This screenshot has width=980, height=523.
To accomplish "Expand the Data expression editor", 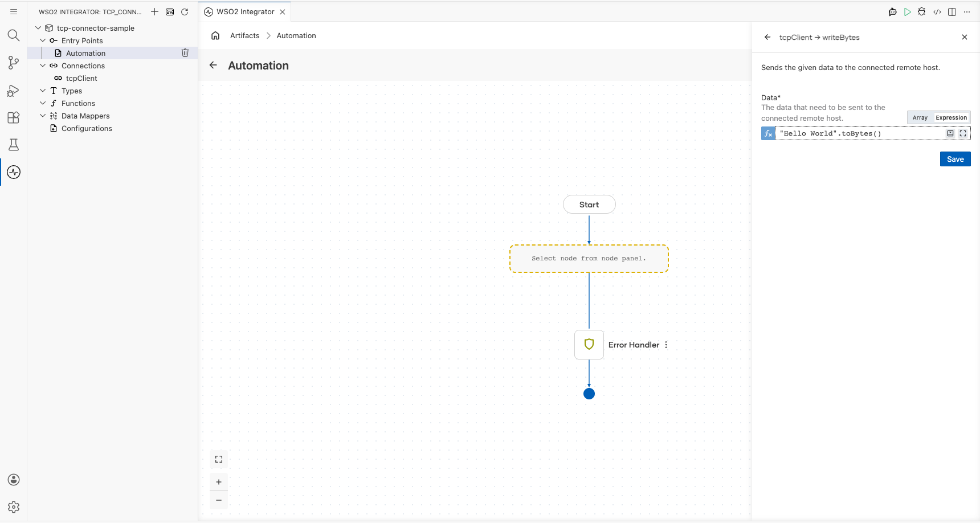I will click(x=963, y=133).
